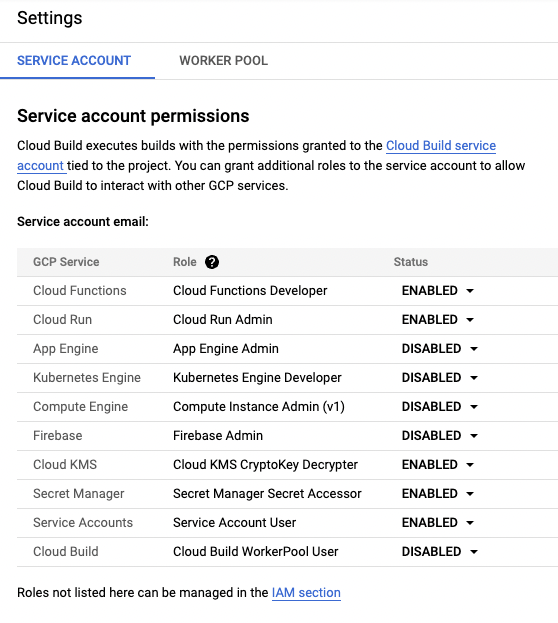Screen dimensions: 558x623
Task: Click the Kubernetes Engine service cell
Action: pos(87,378)
